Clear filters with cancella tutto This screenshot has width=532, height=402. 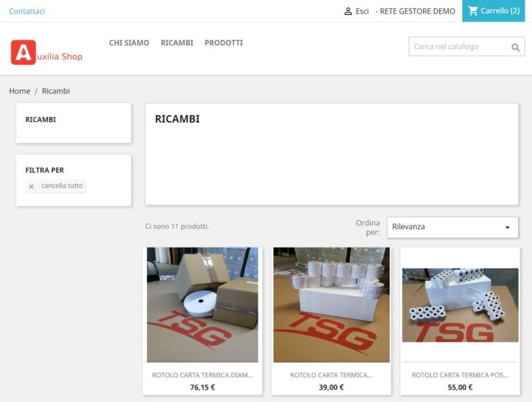coord(62,185)
